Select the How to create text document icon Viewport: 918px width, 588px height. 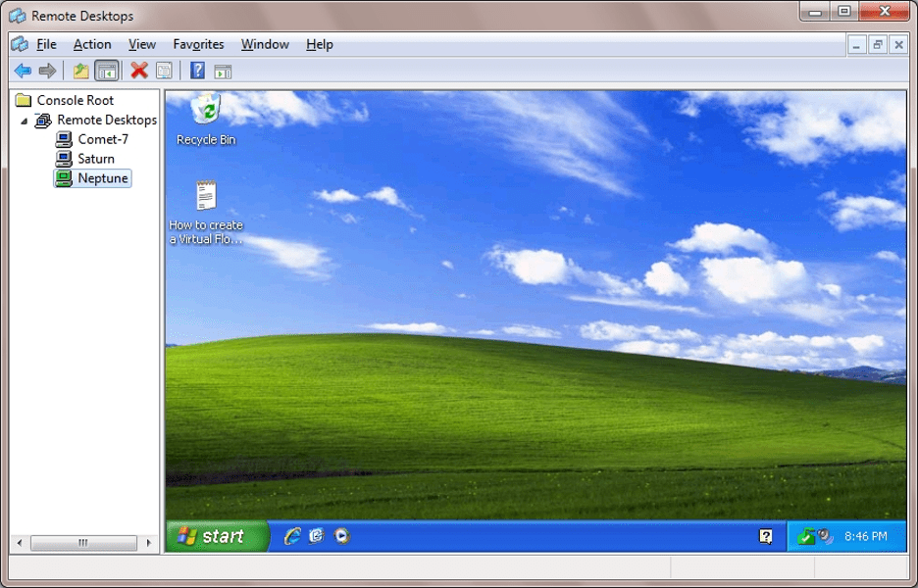coord(206,213)
